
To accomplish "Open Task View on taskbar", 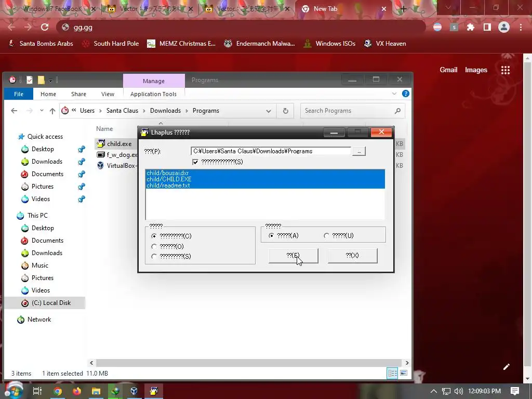I will click(x=37, y=391).
